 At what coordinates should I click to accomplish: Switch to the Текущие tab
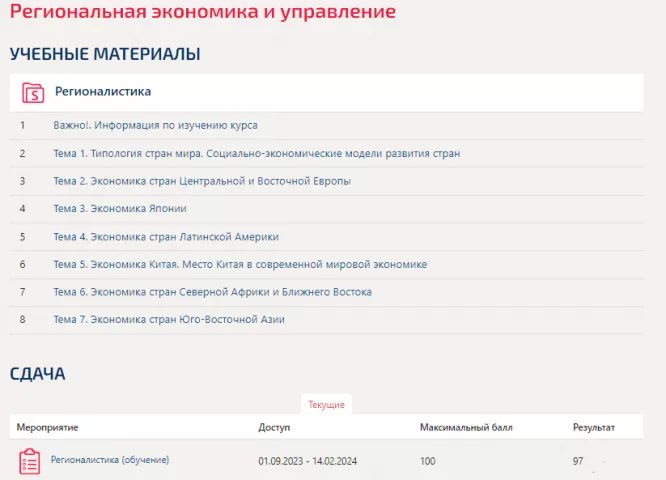click(x=326, y=404)
